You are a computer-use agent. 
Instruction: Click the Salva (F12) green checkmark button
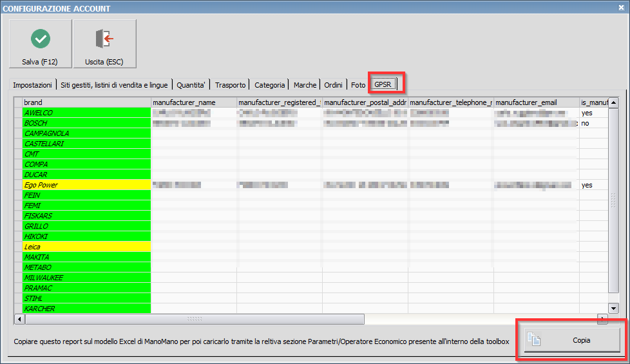click(40, 44)
